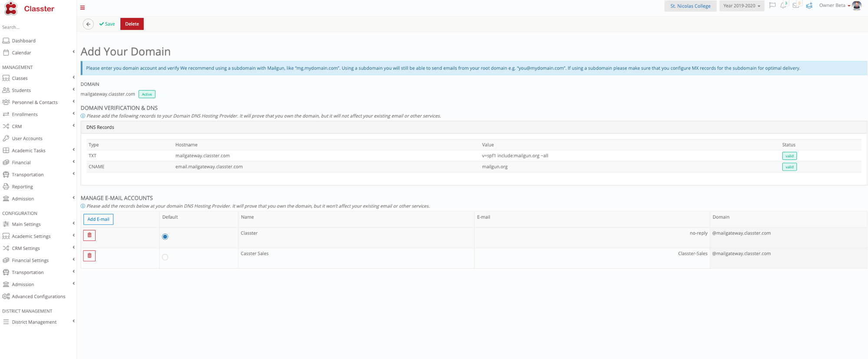This screenshot has width=868, height=359.
Task: Expand the Personnel & Contacts chevron
Action: pyautogui.click(x=73, y=102)
